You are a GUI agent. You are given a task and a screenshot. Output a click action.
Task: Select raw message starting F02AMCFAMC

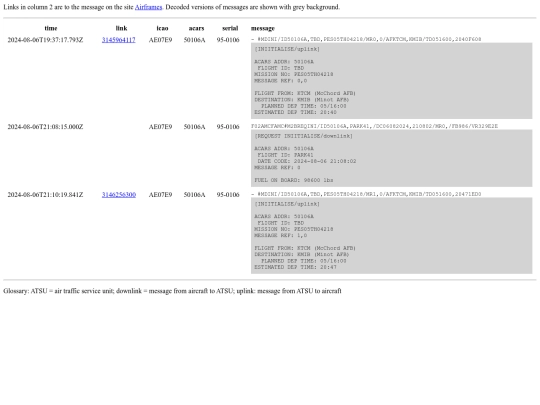[374, 126]
